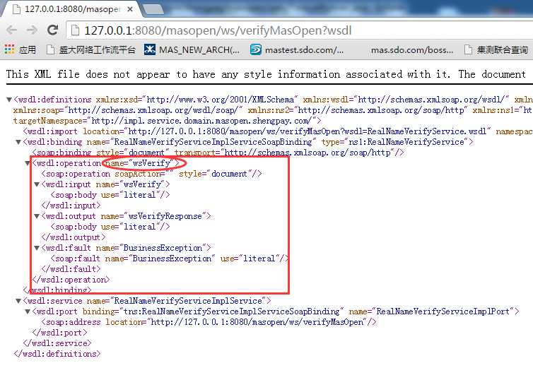The image size is (533, 392).
Task: Click the soap:address location line
Action: (209, 322)
